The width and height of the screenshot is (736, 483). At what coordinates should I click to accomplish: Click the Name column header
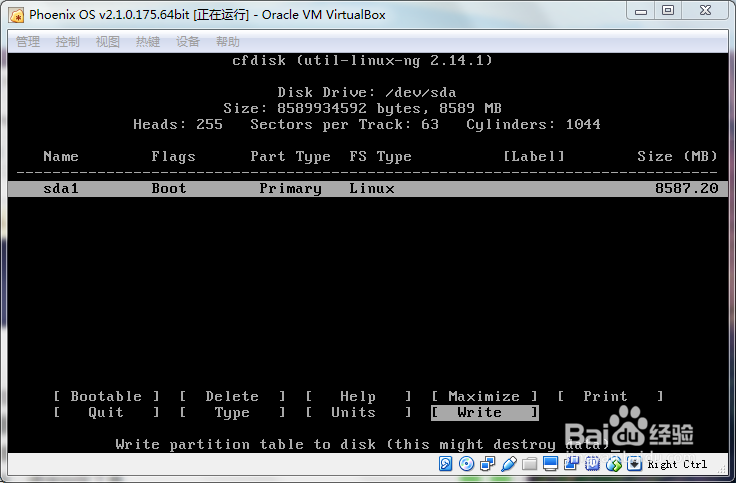(x=61, y=156)
